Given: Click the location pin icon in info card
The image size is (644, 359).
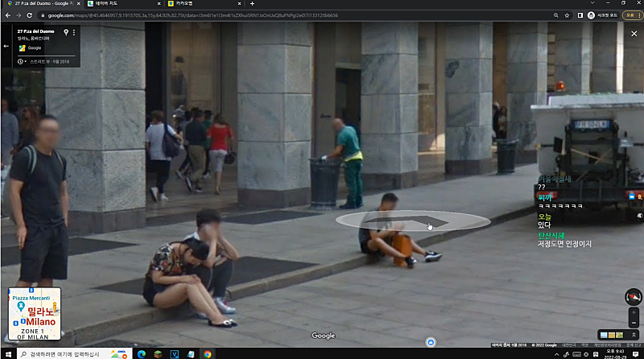Looking at the screenshot, I should (66, 32).
